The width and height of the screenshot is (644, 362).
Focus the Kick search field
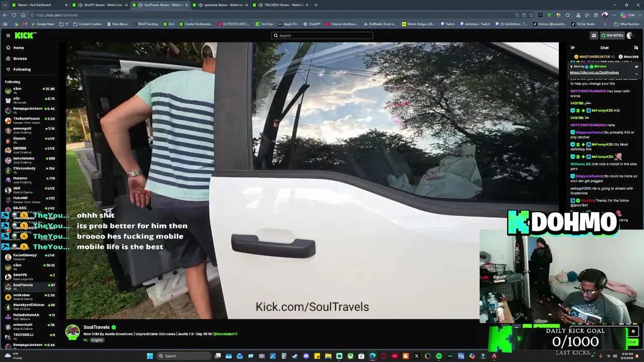322,36
